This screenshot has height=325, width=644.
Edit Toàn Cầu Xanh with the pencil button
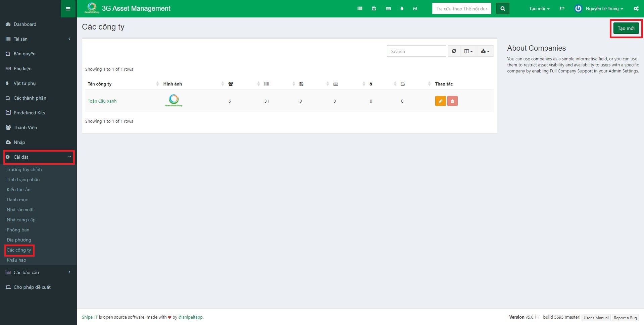(440, 101)
